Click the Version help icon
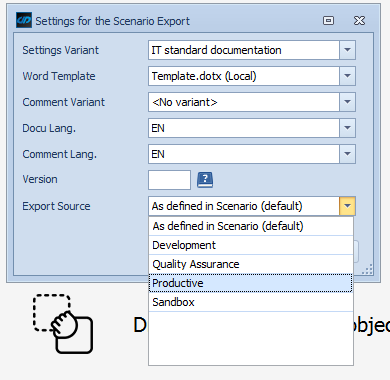 click(205, 180)
